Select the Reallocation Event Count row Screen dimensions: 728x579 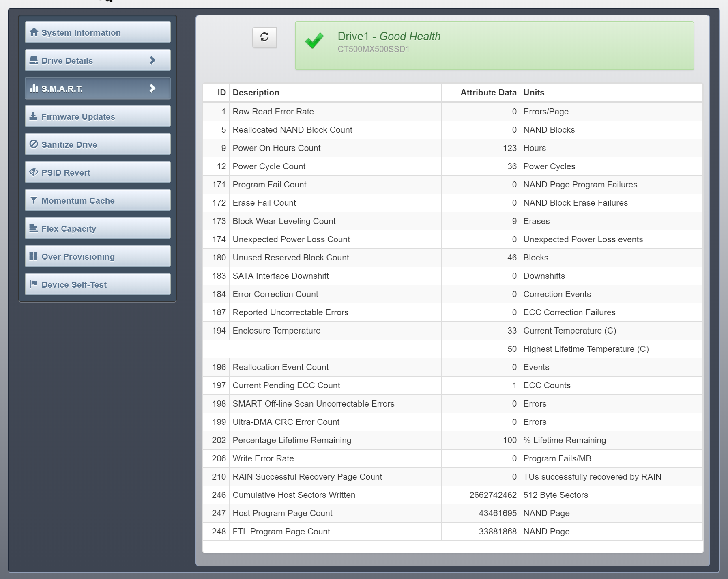(x=453, y=367)
